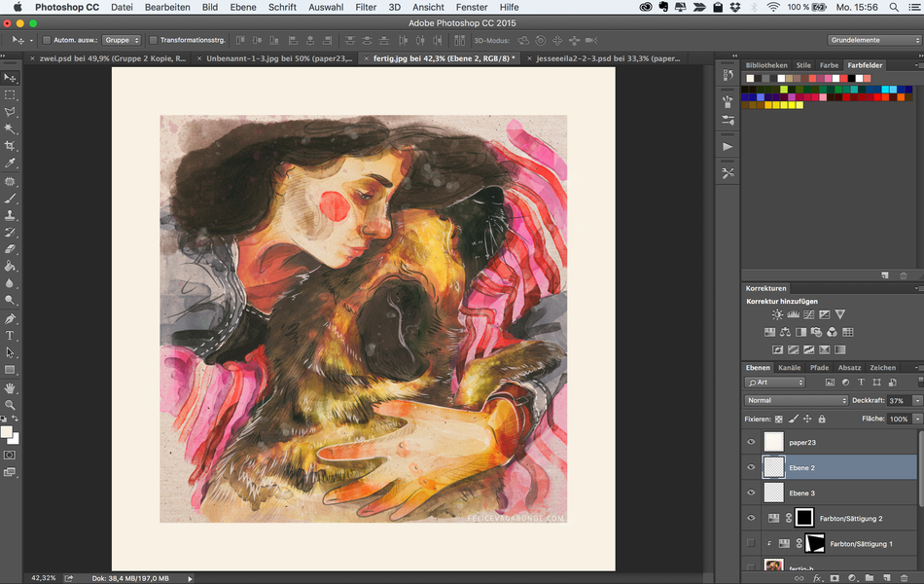The width and height of the screenshot is (924, 584).
Task: Toggle lock transparent pixels
Action: pos(779,419)
